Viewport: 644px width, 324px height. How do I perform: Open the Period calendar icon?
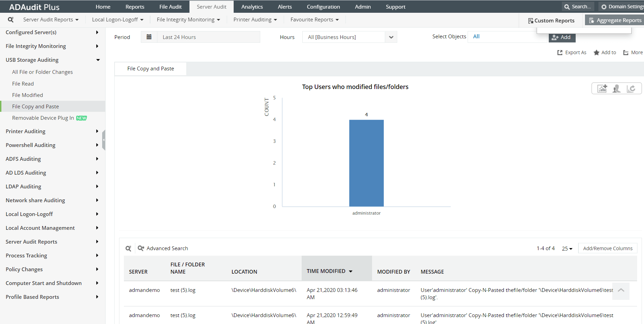point(149,37)
